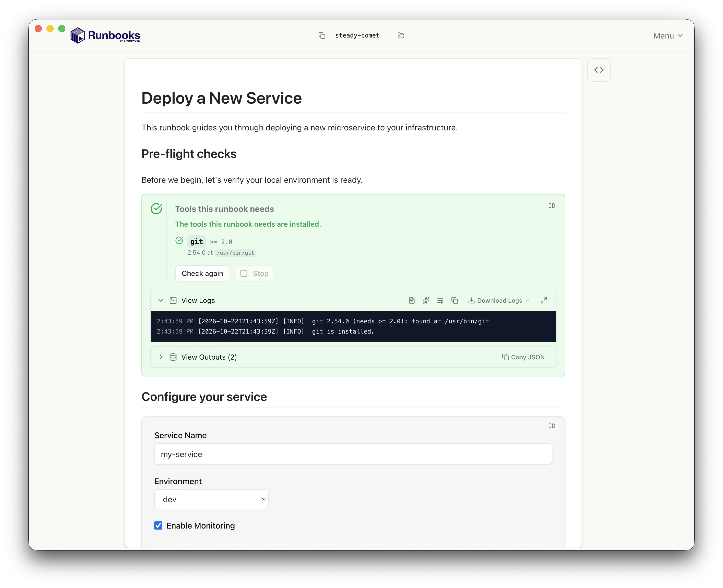Open the Environment dropdown showing dev
Screen dimensions: 723x588
211,499
